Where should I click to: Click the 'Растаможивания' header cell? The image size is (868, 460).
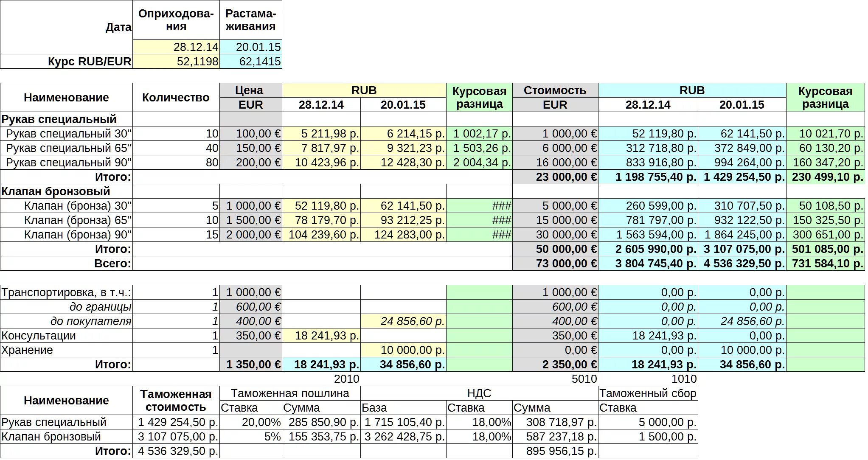[x=251, y=20]
